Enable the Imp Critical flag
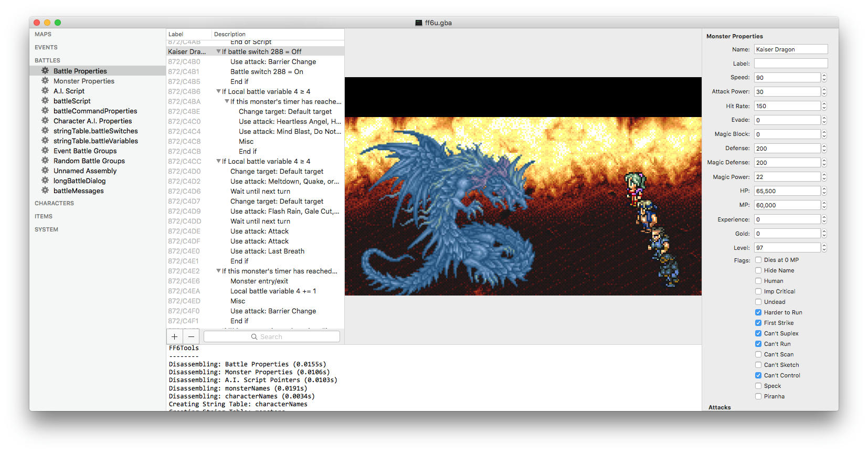The width and height of the screenshot is (868, 453). [x=758, y=291]
